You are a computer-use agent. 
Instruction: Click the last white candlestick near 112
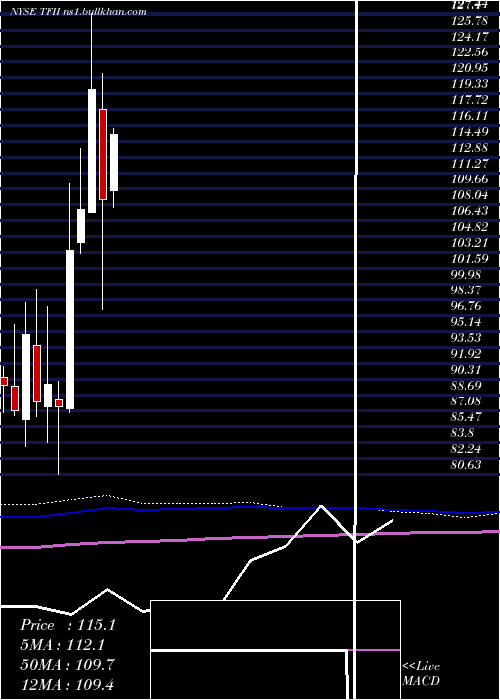coord(114,162)
